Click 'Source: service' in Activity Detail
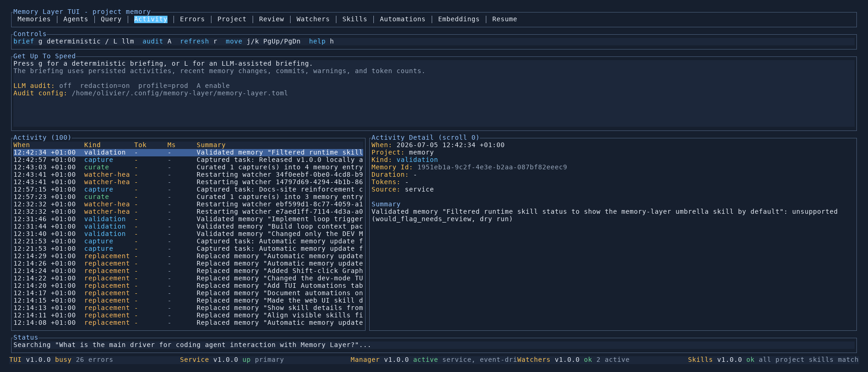 click(x=403, y=189)
